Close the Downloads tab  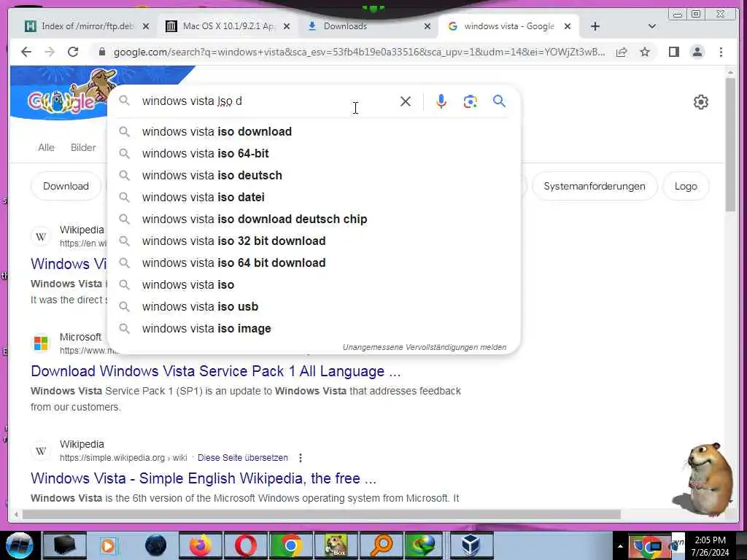[x=427, y=26]
